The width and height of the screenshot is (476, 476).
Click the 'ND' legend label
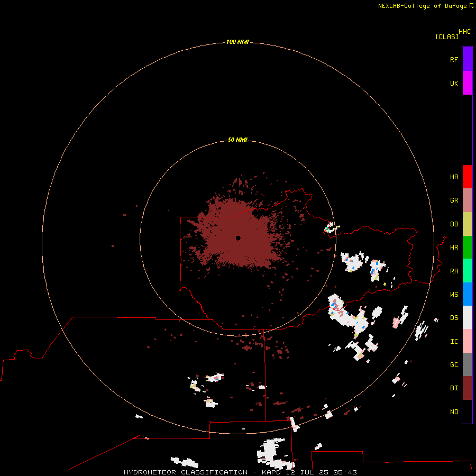[x=454, y=412]
